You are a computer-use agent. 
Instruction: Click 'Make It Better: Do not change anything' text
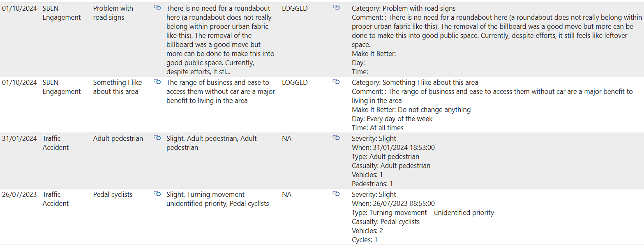411,110
